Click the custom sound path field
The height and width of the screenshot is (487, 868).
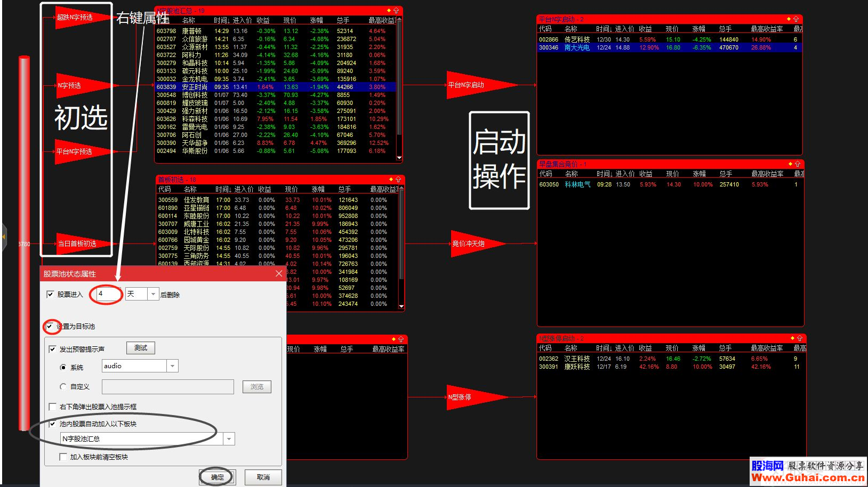coord(168,387)
